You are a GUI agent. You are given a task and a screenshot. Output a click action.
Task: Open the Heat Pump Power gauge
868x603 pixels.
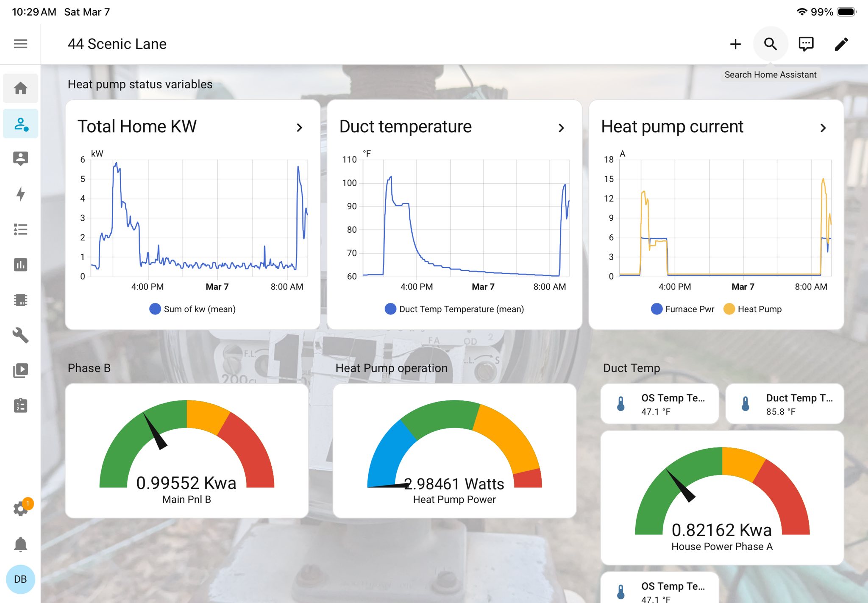tap(454, 451)
